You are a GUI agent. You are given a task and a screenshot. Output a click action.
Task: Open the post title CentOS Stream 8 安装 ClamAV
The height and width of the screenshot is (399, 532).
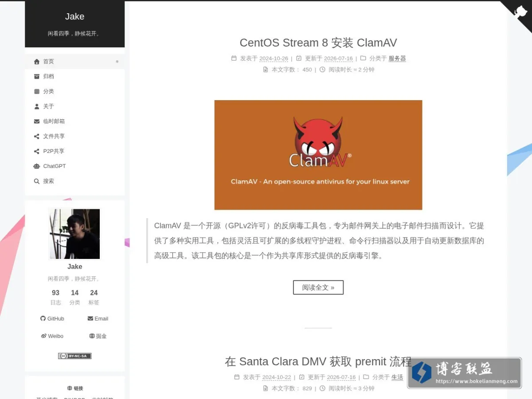(x=318, y=43)
